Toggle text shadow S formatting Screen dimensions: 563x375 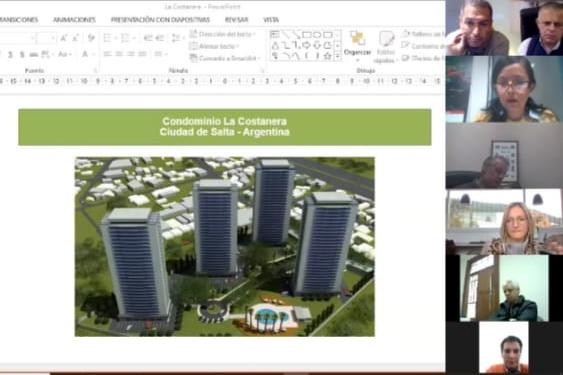[22, 55]
